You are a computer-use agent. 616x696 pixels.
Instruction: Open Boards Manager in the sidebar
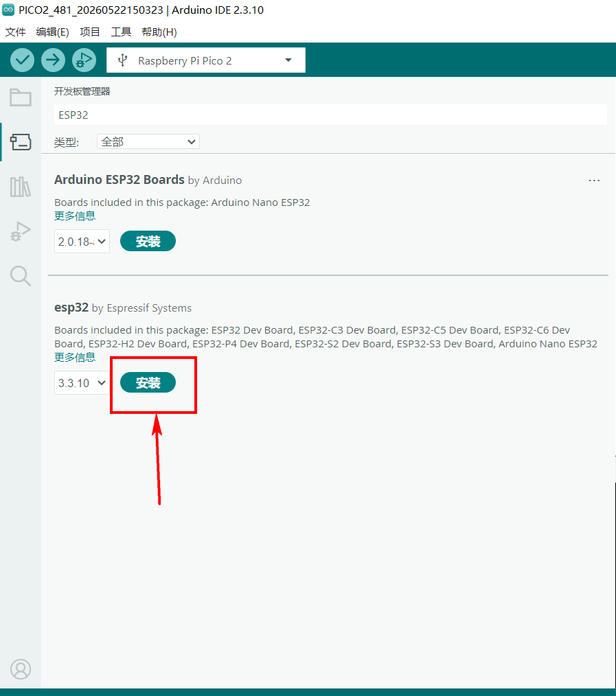(x=21, y=142)
